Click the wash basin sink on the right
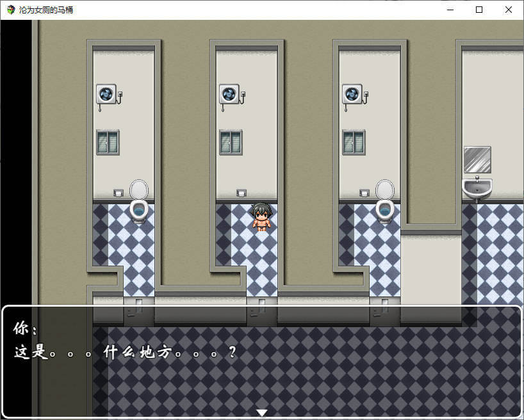Viewport: 524px width, 420px height. [x=477, y=188]
